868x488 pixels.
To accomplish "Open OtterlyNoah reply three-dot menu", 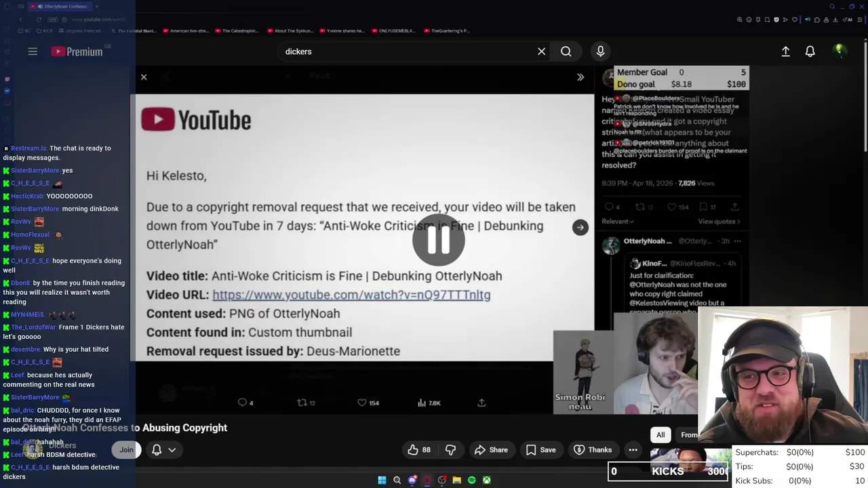I will point(738,241).
